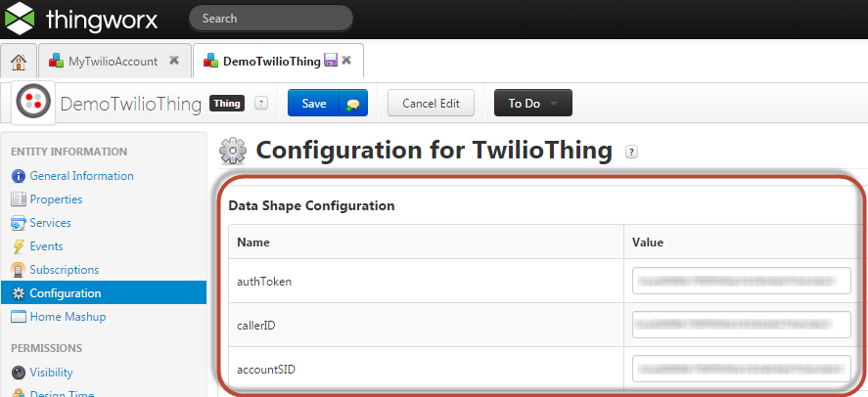Click the Value column header
The height and width of the screenshot is (397, 868).
click(742, 242)
